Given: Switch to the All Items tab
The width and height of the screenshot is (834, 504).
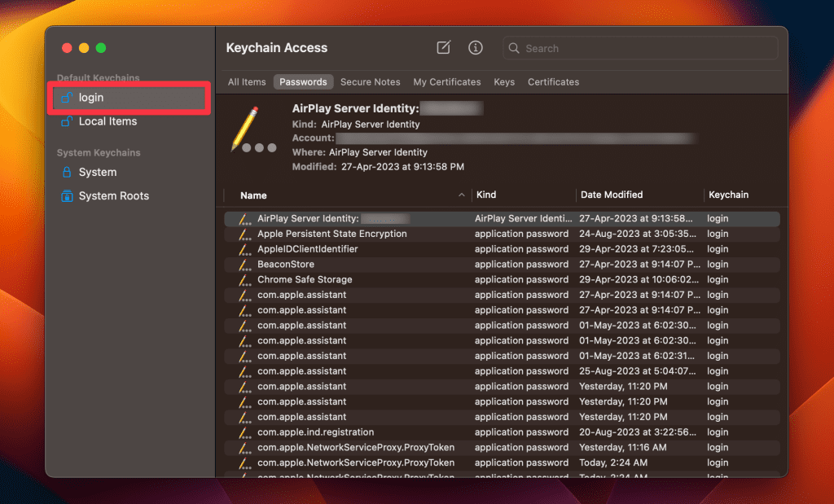Looking at the screenshot, I should 247,82.
